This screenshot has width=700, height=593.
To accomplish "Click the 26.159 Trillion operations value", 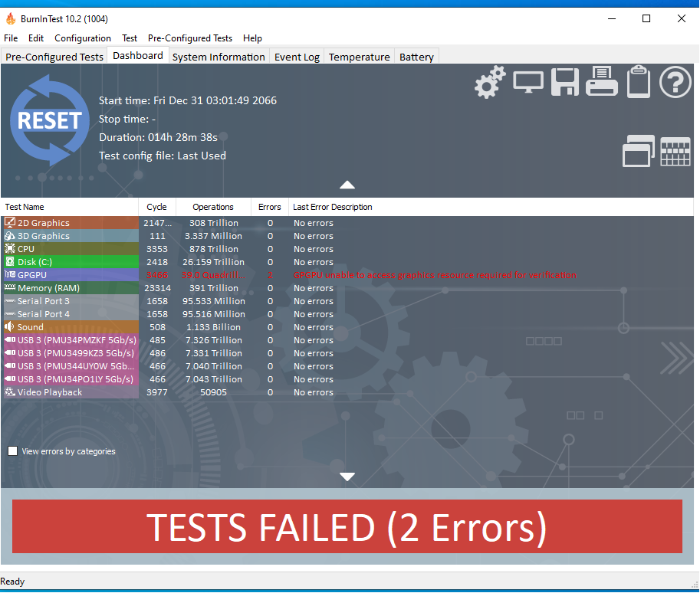I will (213, 262).
